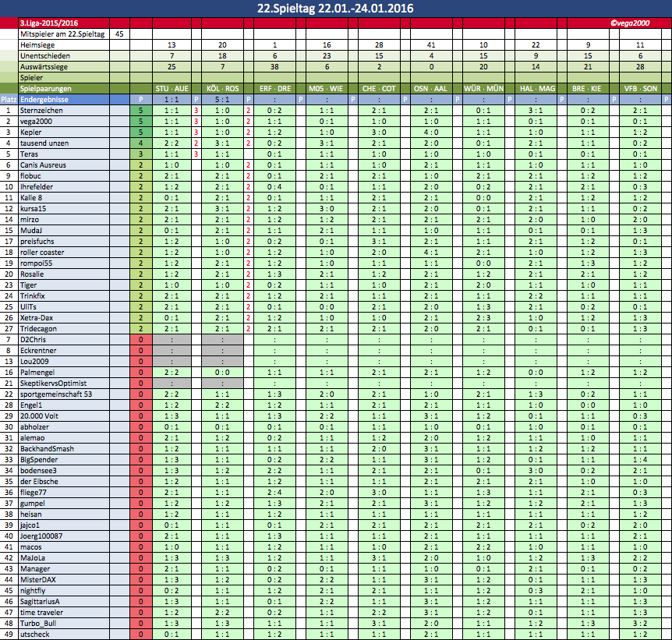
Task: Click player name 'sportgemeinschaft 53'
Action: (x=56, y=394)
